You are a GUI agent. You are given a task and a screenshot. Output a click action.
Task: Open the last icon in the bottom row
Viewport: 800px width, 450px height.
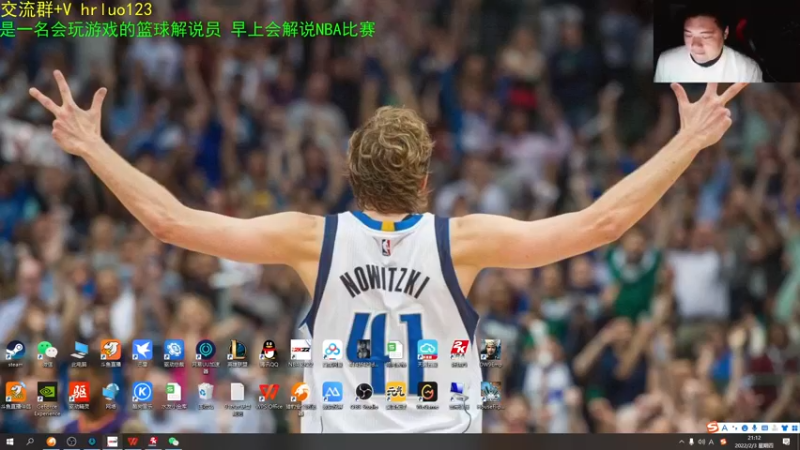pos(490,396)
